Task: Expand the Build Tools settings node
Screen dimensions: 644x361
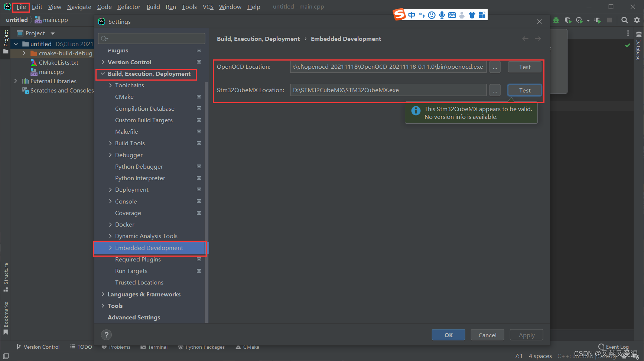Action: click(x=110, y=143)
